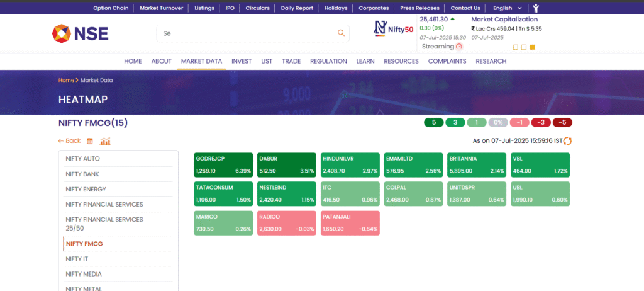Click the light green 1 legend swatch
Viewport: 644px width, 291px height.
(x=477, y=123)
